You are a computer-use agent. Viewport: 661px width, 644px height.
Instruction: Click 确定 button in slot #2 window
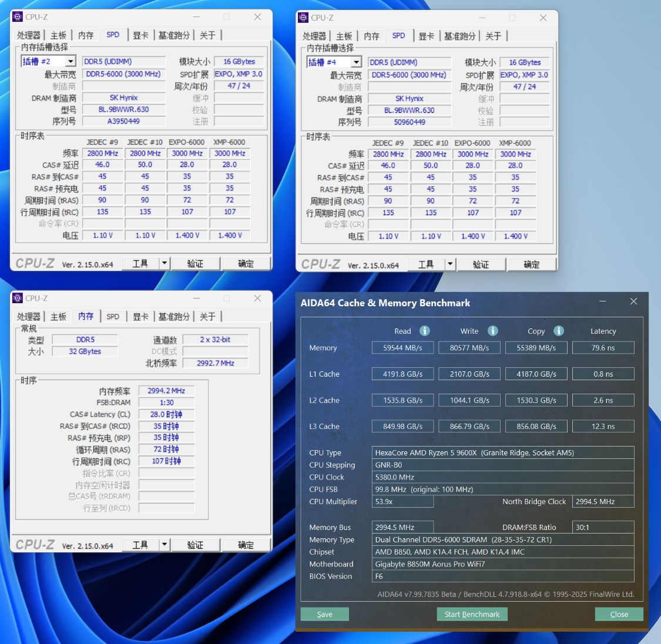[246, 263]
